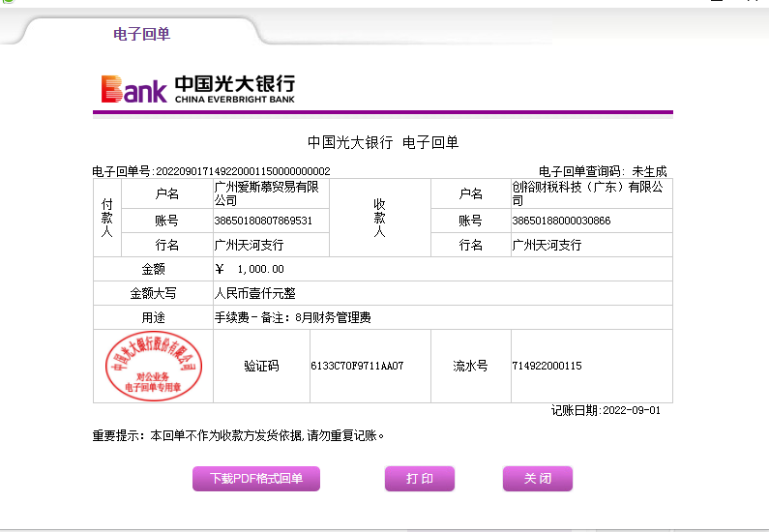Click the 下载PDF格式回单 button

(x=256, y=479)
